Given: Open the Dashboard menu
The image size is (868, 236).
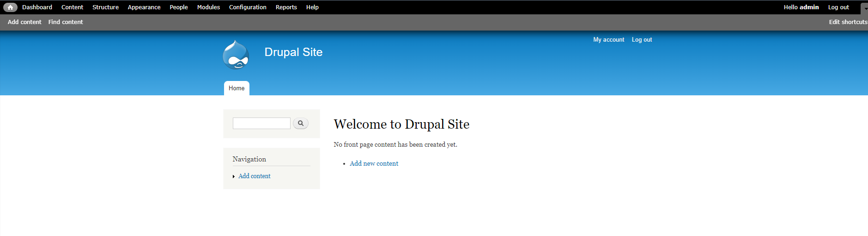Looking at the screenshot, I should coord(37,7).
